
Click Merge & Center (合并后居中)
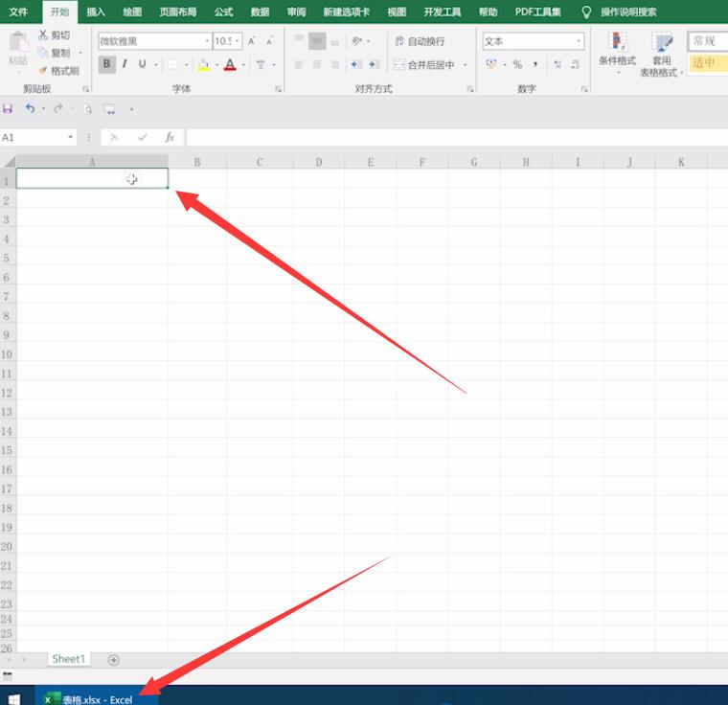coord(424,65)
